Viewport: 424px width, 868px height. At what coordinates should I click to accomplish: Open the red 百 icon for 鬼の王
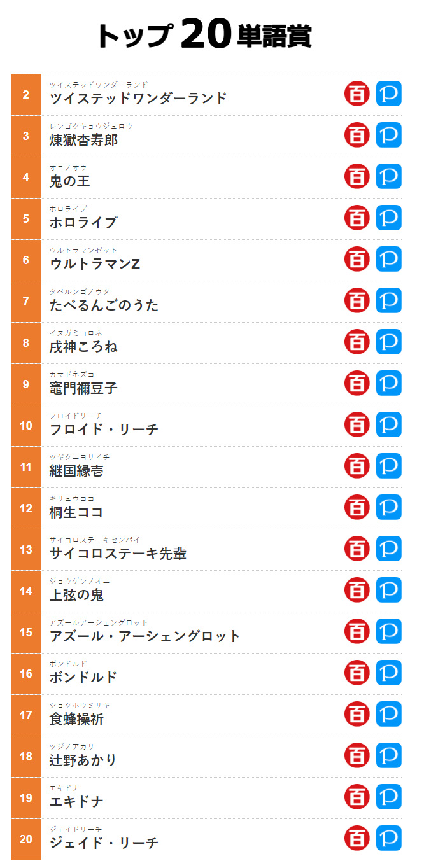pos(357,176)
